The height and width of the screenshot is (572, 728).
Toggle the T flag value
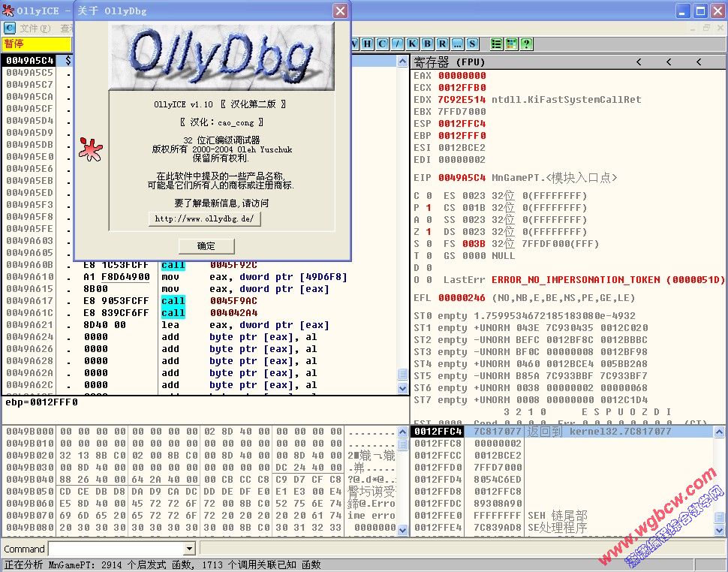pyautogui.click(x=429, y=256)
